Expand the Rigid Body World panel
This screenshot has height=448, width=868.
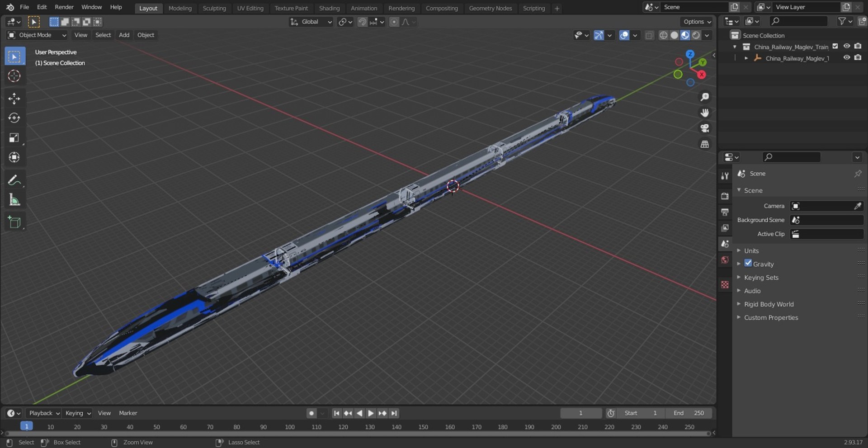click(x=769, y=304)
